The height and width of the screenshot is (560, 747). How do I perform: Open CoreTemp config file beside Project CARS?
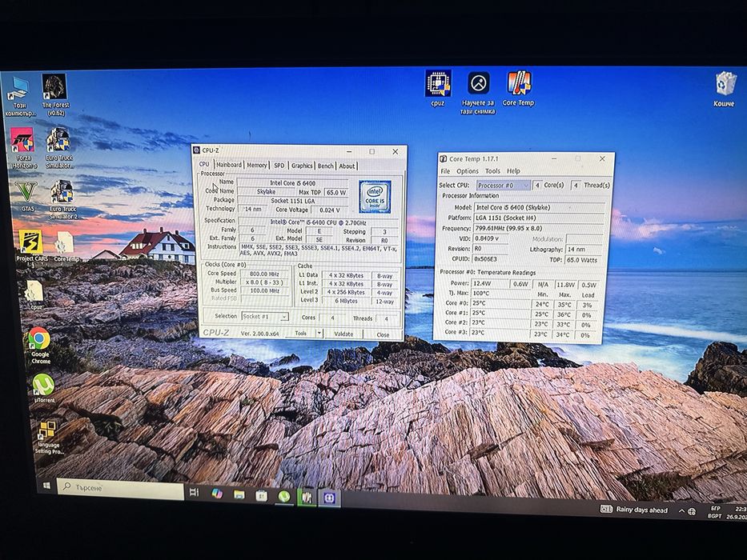(66, 247)
